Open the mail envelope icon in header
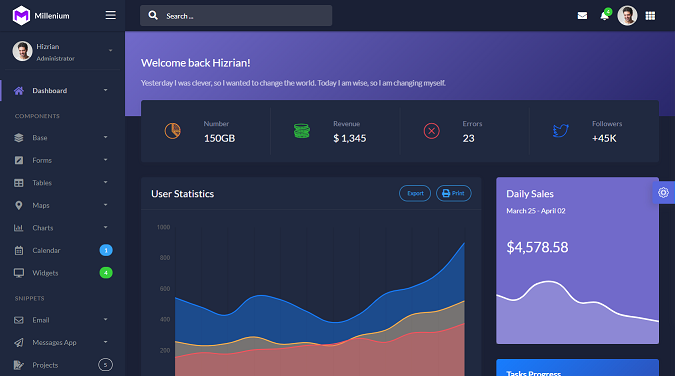Screen dimensions: 675x376 coord(582,16)
